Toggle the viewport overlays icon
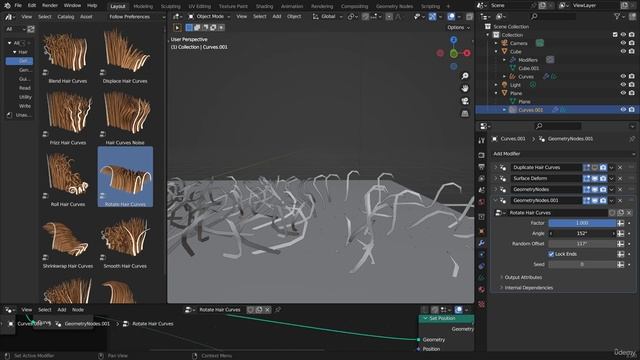This screenshot has width=640, height=360. click(451, 17)
